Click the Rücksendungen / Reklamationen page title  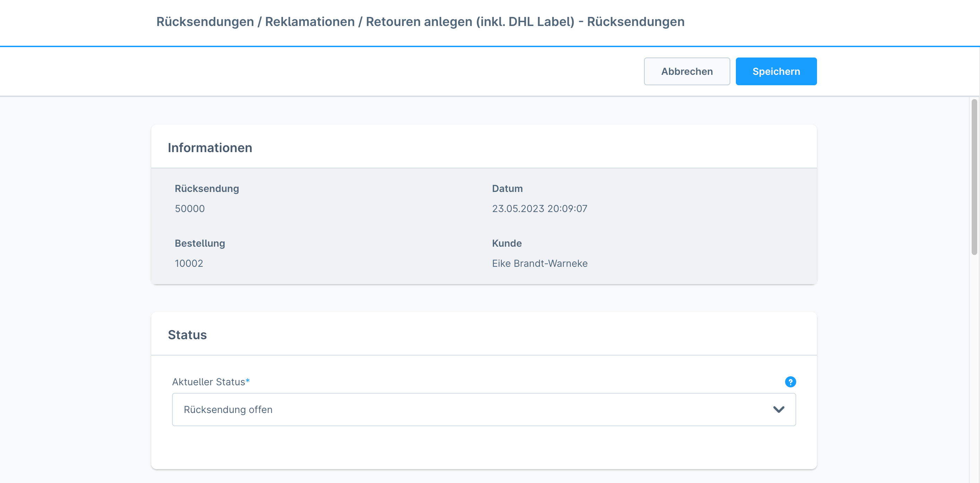pos(420,22)
